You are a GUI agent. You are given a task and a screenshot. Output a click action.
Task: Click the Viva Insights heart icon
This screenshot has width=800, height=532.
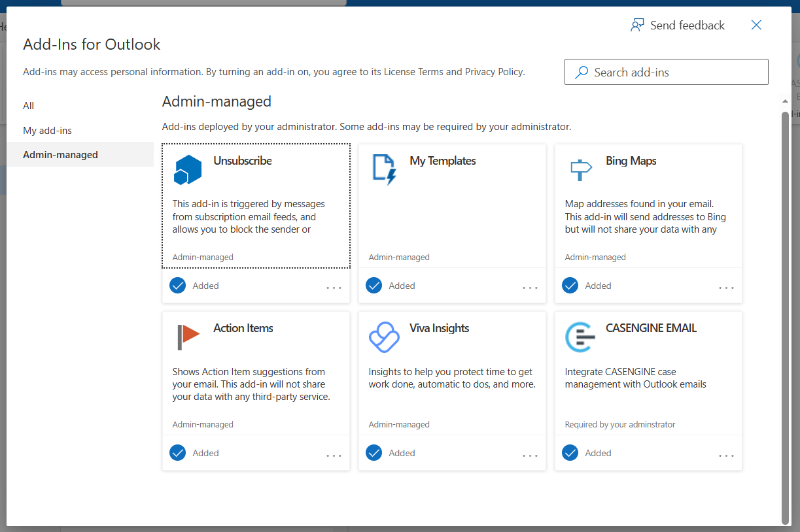tap(384, 337)
